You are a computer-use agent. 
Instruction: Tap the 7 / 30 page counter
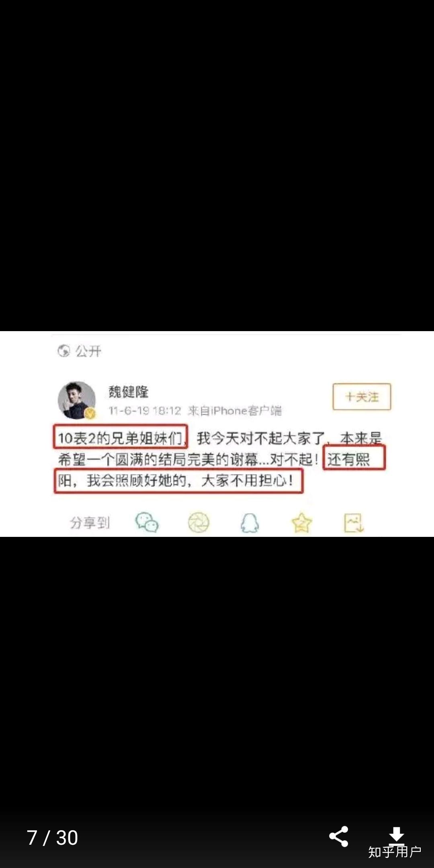(x=52, y=838)
